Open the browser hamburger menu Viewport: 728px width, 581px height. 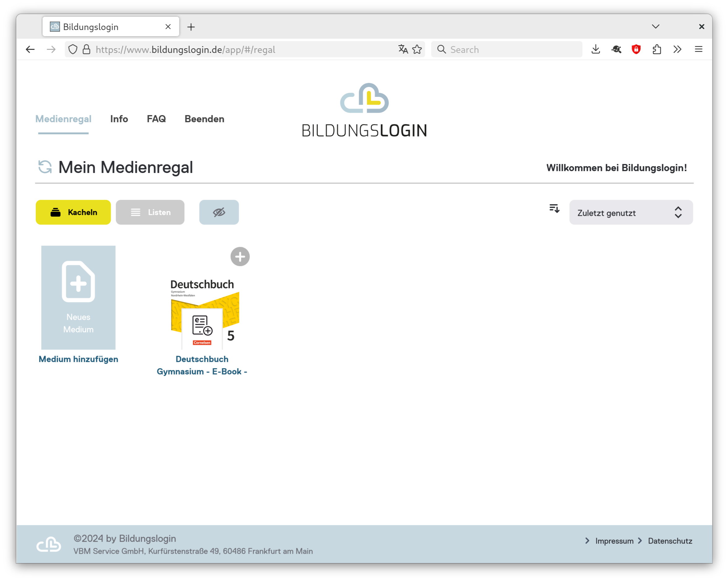point(698,49)
